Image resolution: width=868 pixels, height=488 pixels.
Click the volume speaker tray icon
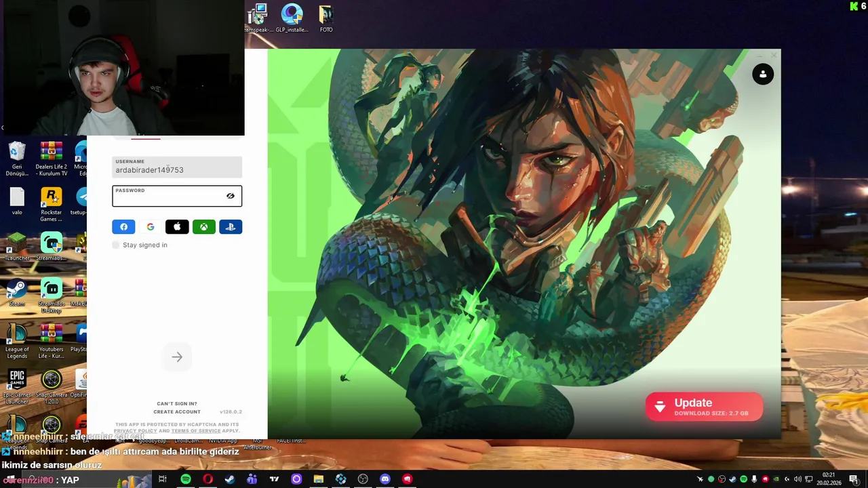click(x=797, y=479)
